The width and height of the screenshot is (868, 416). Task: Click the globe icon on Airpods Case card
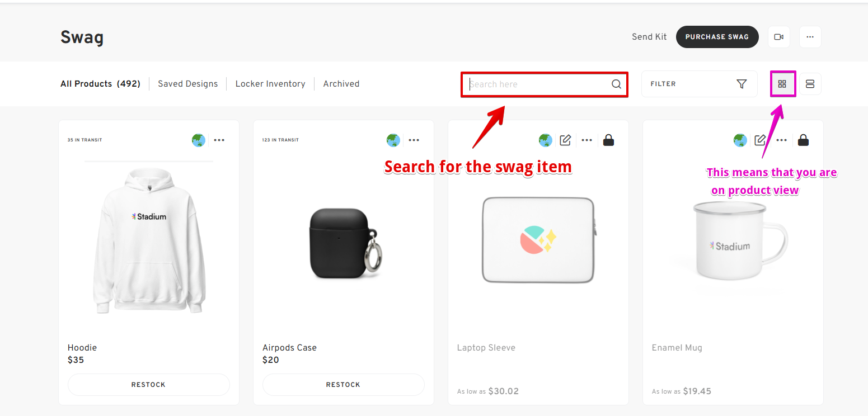click(393, 140)
